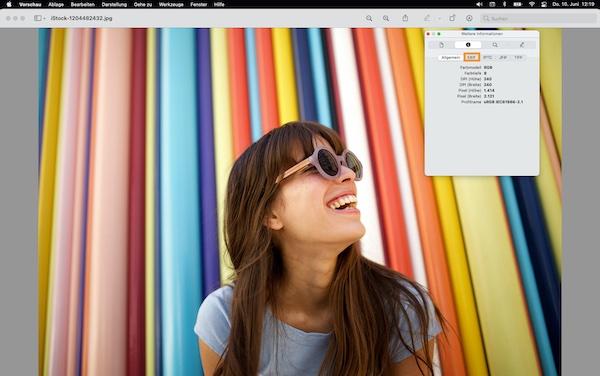The height and width of the screenshot is (376, 600).
Task: Check the battery status icon
Action: click(517, 5)
